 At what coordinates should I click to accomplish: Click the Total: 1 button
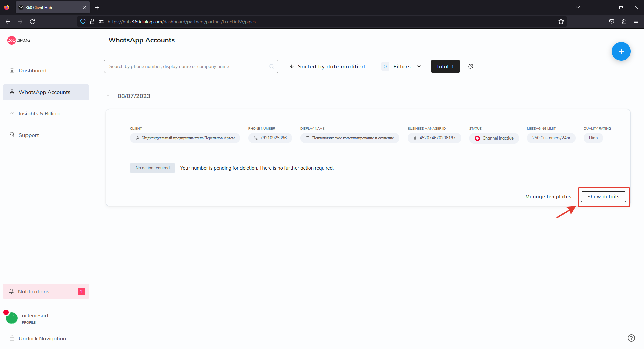coord(445,66)
